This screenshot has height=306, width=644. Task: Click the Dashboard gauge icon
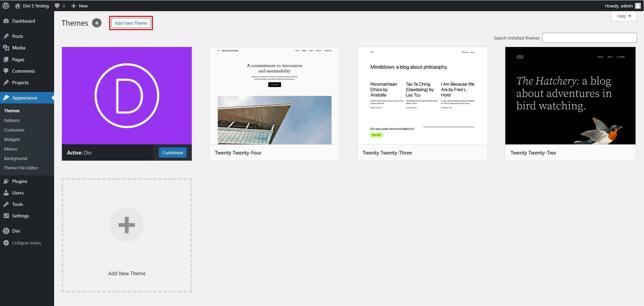pyautogui.click(x=6, y=21)
